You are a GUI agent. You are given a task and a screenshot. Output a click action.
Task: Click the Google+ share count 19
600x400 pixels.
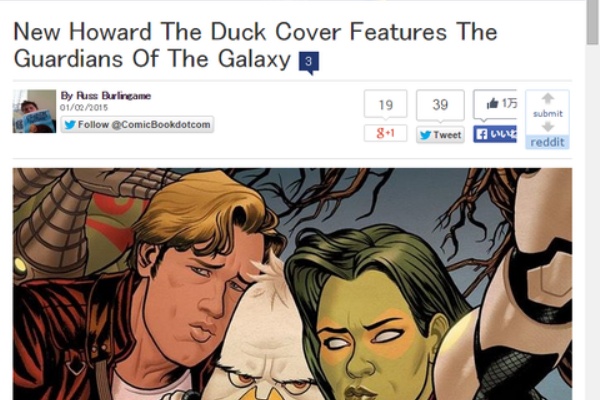pyautogui.click(x=385, y=104)
